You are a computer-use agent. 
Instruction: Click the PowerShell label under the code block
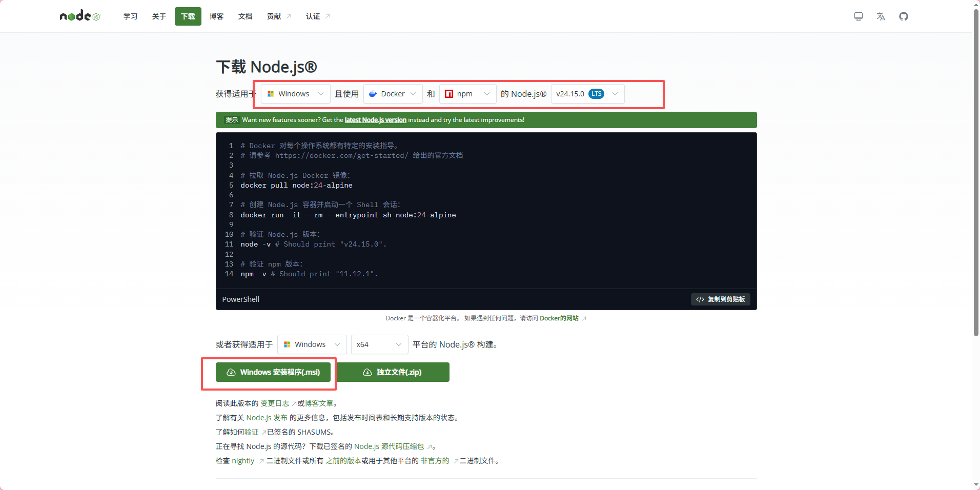click(x=241, y=299)
